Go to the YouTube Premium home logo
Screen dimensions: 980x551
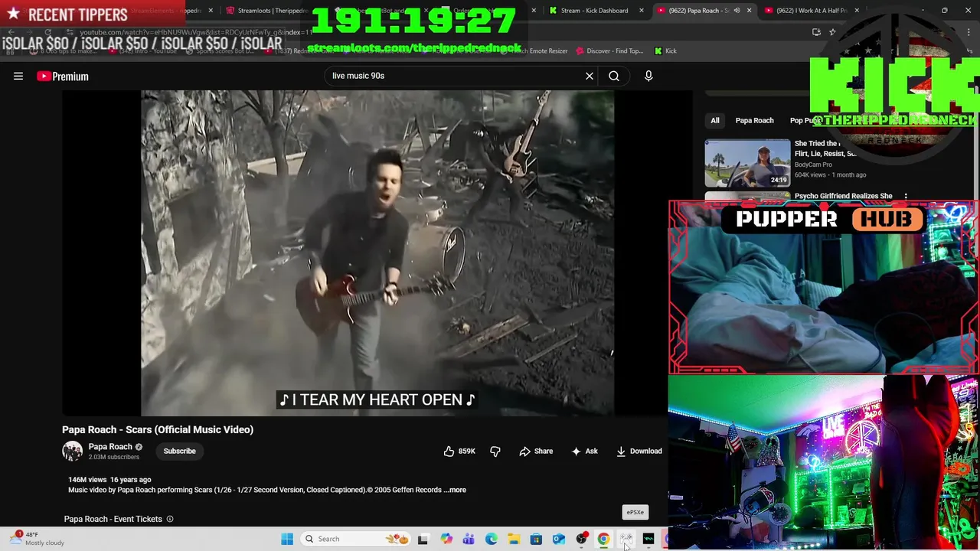[63, 76]
